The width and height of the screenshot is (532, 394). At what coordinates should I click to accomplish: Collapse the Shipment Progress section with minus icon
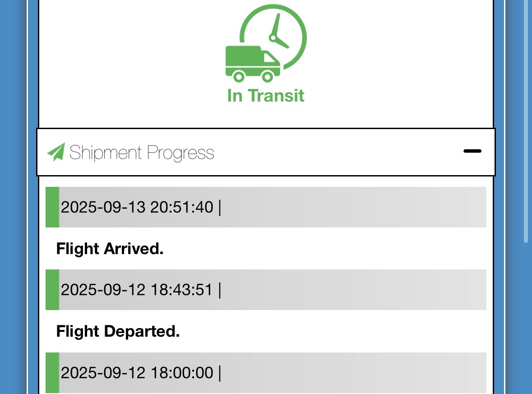pyautogui.click(x=472, y=151)
